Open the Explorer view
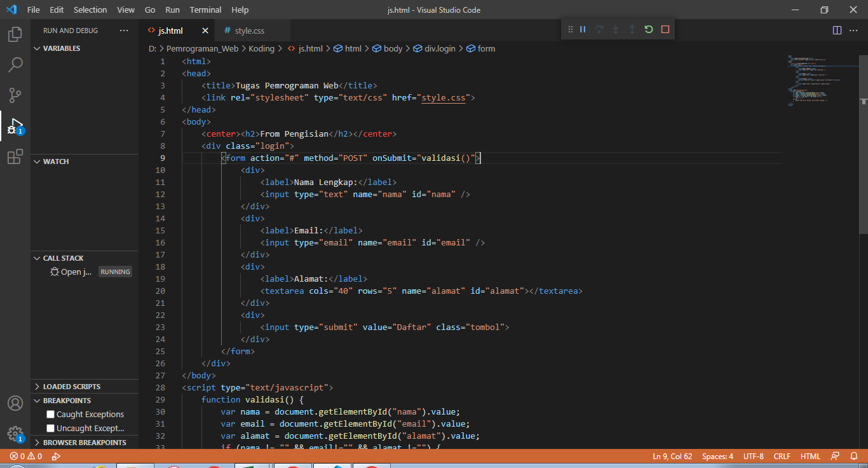The image size is (868, 468). click(x=15, y=34)
